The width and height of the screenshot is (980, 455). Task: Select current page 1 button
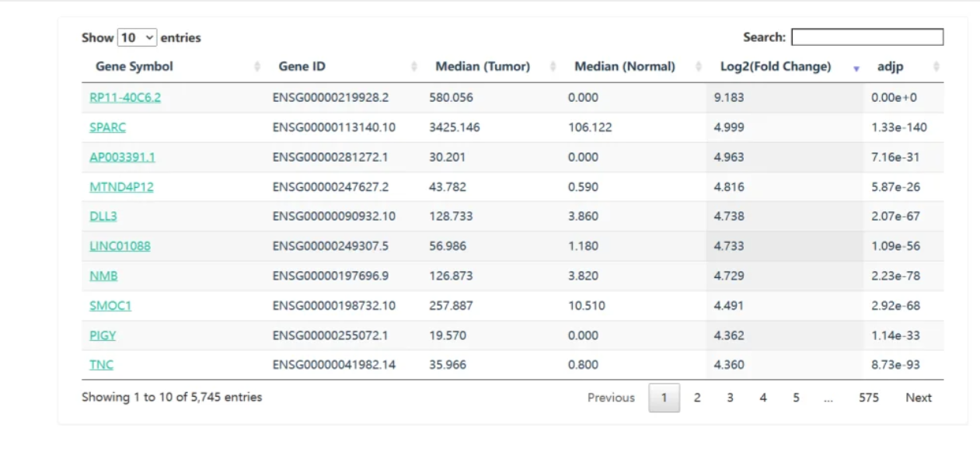coord(664,398)
